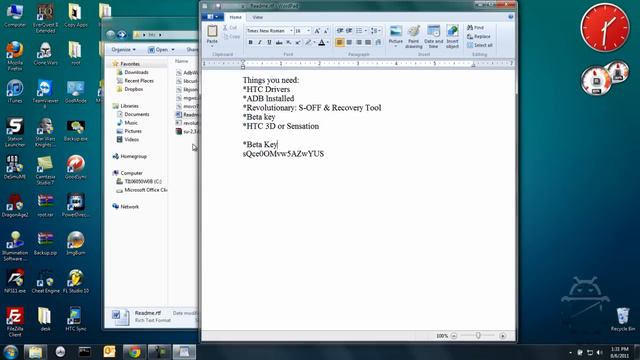640x360 pixels.
Task: Switch to the Home ribbon tab
Action: tap(235, 17)
